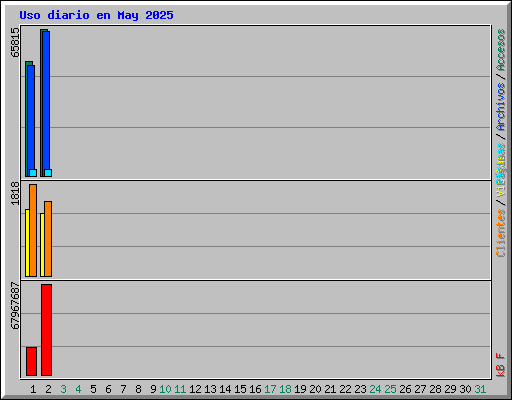The width and height of the screenshot is (512, 400).
Task: Click day 22 on the x-axis
Action: [345, 389]
